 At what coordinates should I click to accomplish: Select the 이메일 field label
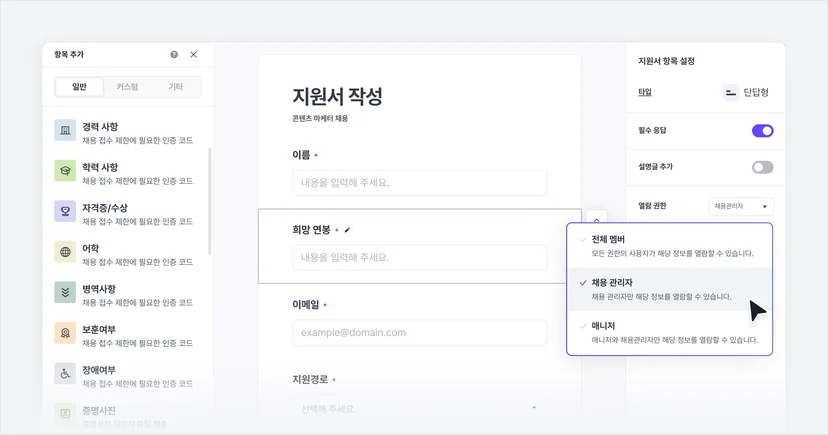tap(306, 305)
